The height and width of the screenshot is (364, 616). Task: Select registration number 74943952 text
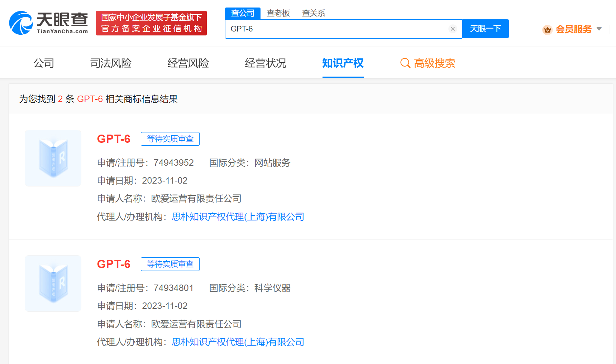(174, 163)
